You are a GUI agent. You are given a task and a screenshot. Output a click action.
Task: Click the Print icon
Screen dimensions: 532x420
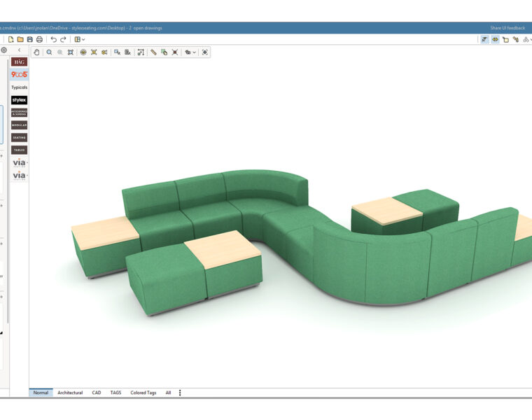coord(39,39)
